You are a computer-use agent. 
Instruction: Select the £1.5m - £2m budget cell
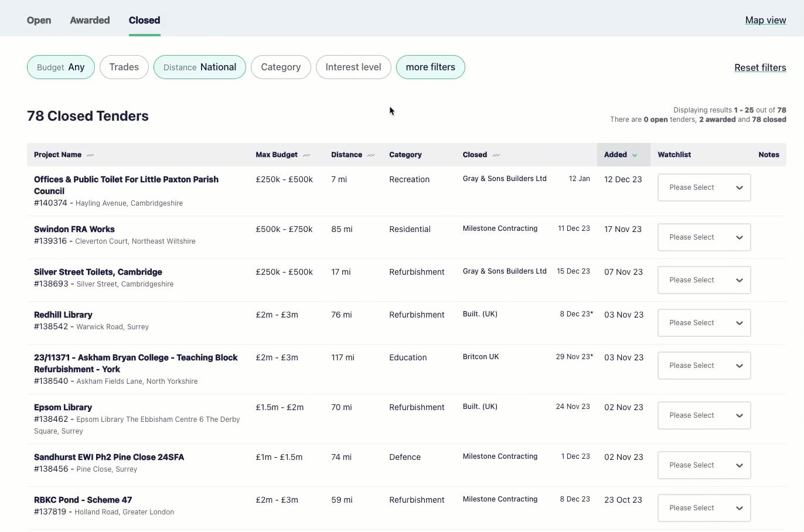point(280,407)
